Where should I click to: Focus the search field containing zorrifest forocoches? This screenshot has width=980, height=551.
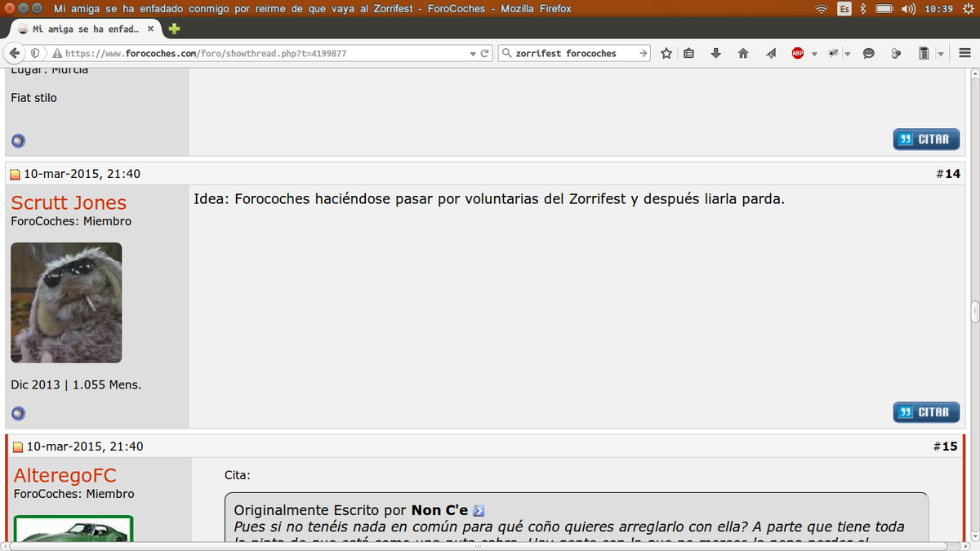pyautogui.click(x=574, y=53)
